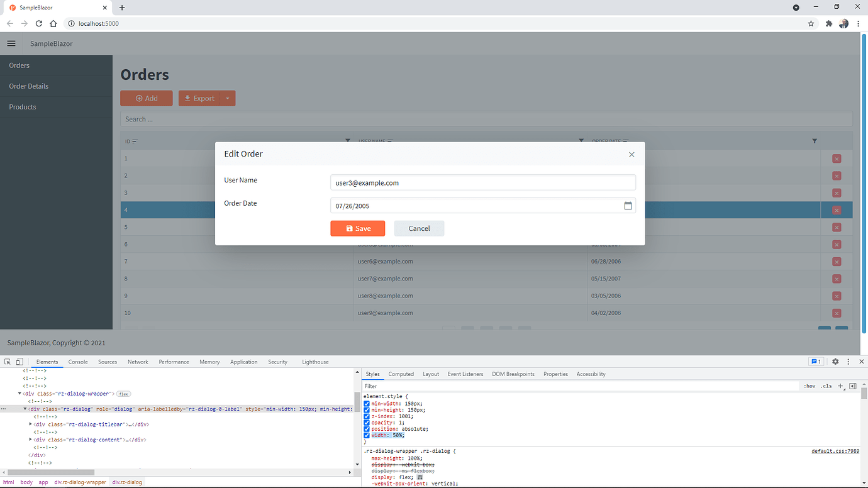Uncheck the min-width style property
The image size is (868, 488).
(x=367, y=404)
